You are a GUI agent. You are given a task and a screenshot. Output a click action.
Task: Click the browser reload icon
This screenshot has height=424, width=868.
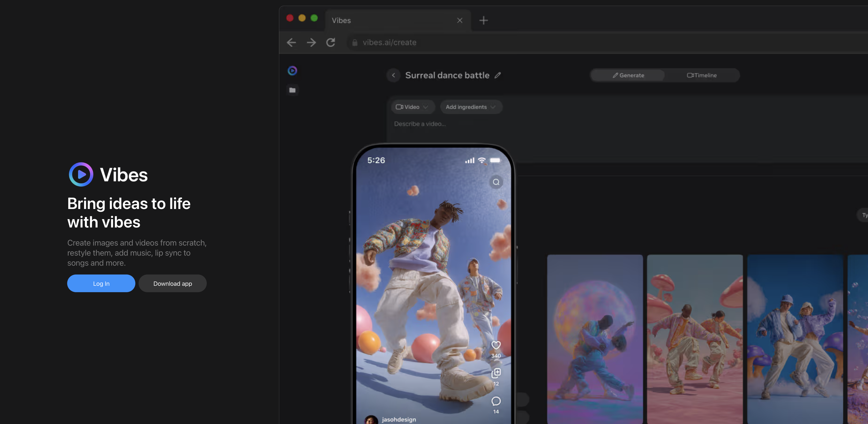coord(331,42)
